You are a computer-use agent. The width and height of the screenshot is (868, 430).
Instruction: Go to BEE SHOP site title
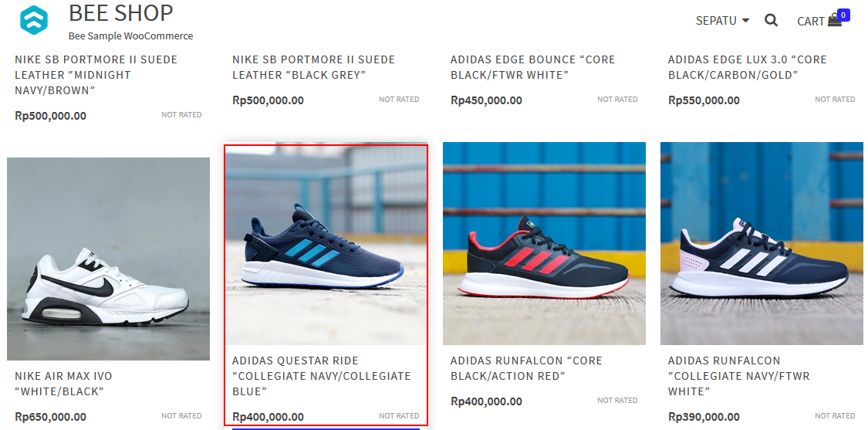[120, 13]
